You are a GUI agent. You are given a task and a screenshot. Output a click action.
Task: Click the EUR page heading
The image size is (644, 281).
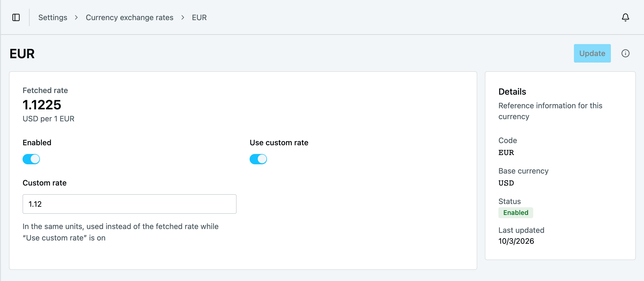[x=22, y=54]
